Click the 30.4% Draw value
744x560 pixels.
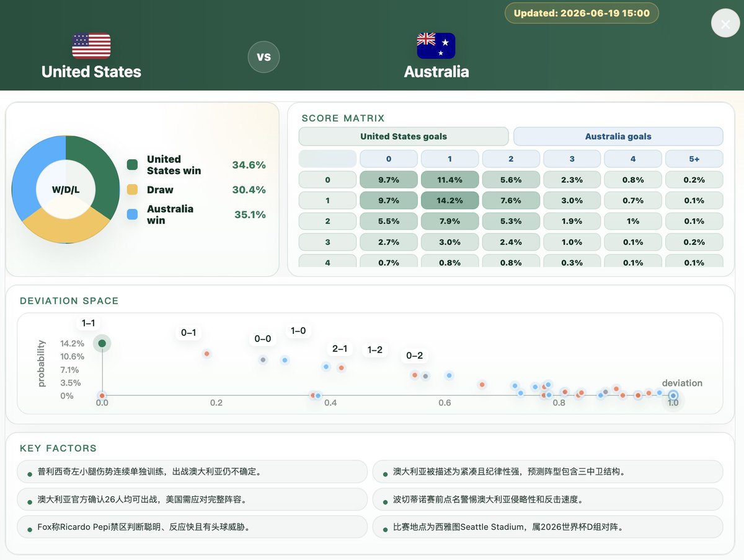[x=249, y=190]
